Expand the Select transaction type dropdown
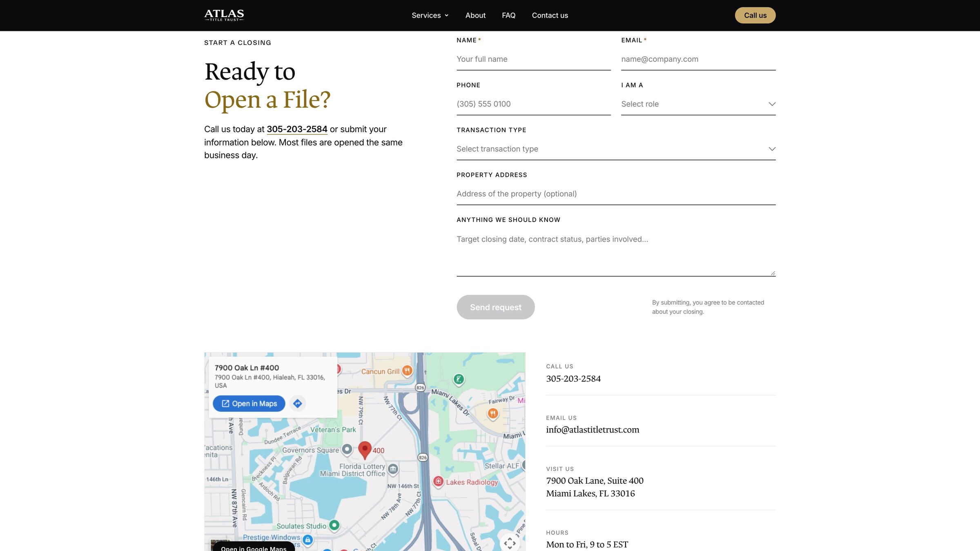 pos(616,149)
